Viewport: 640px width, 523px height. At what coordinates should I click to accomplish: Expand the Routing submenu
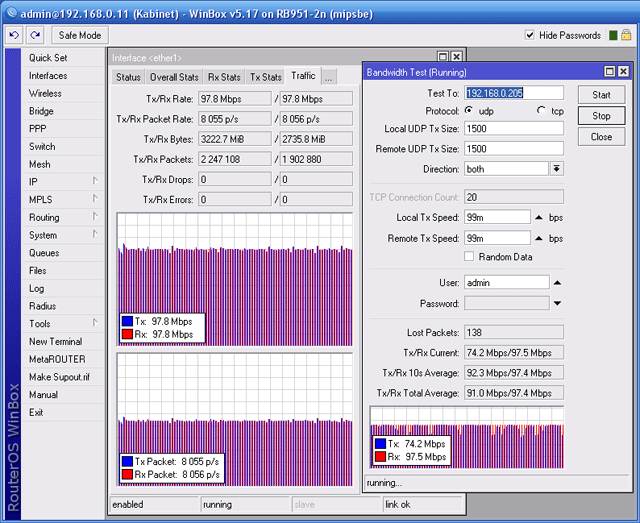click(95, 216)
